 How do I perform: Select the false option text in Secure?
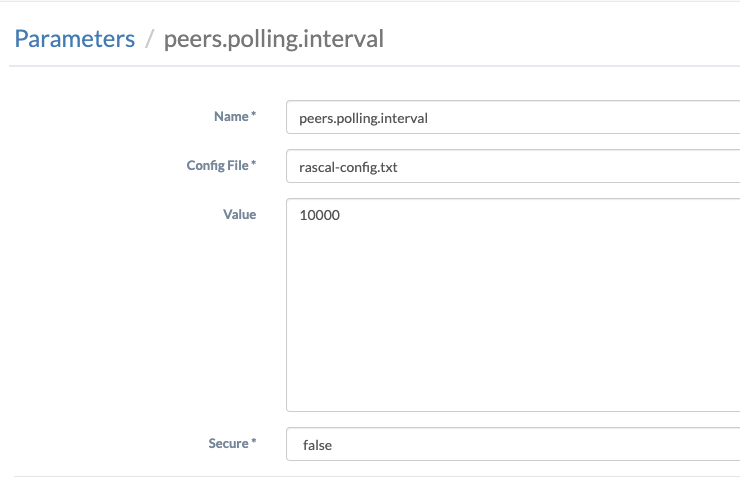(x=317, y=445)
